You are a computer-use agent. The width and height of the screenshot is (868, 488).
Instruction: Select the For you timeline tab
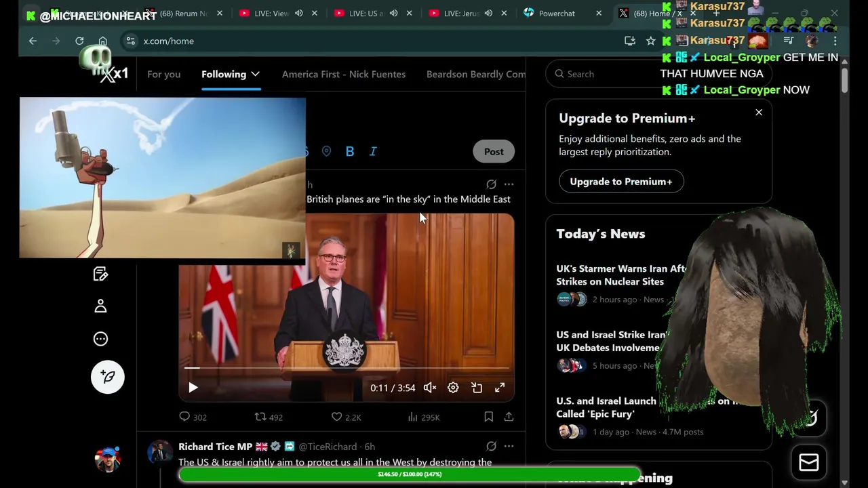click(x=163, y=74)
